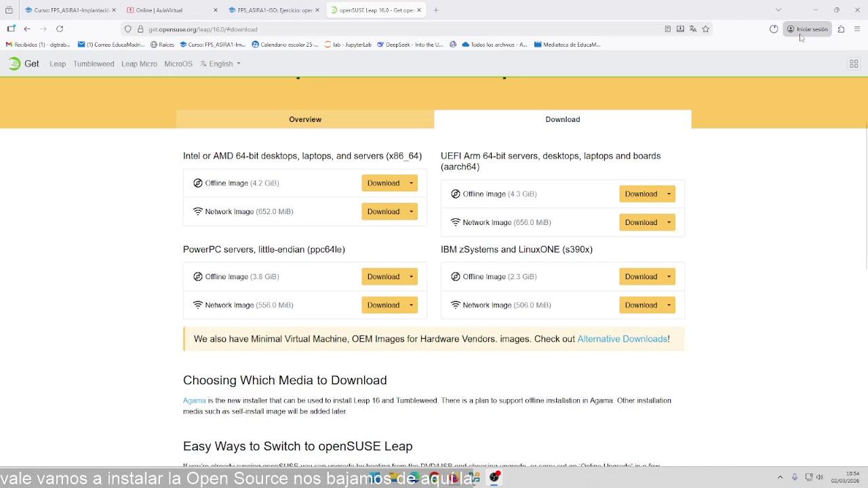Open the list all tabs chevron
This screenshot has height=488, width=868.
click(x=778, y=10)
